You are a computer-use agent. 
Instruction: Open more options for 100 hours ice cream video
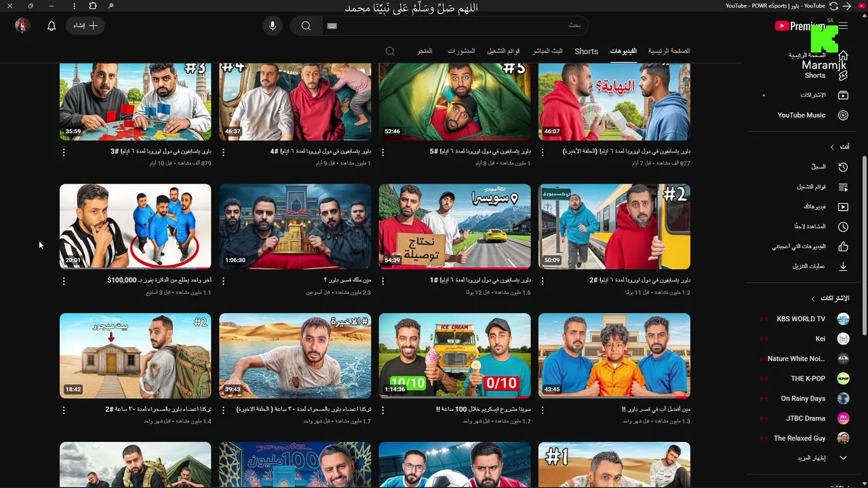tap(383, 410)
